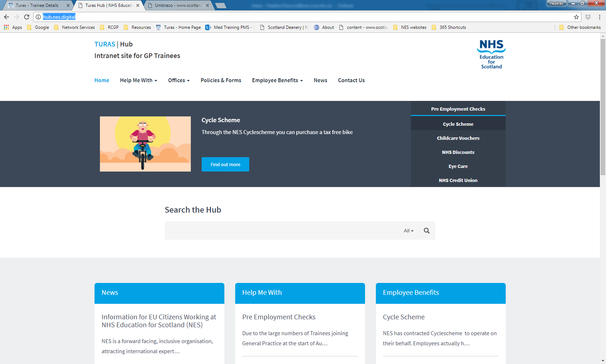The width and height of the screenshot is (606, 364).
Task: Expand the Offices dropdown menu
Action: [x=179, y=80]
